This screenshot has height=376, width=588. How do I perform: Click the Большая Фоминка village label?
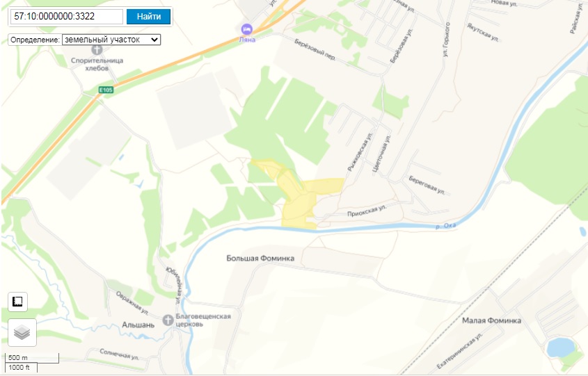coord(260,258)
